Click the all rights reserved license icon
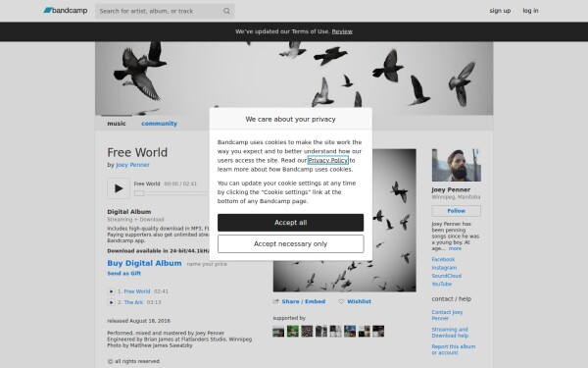 click(110, 361)
